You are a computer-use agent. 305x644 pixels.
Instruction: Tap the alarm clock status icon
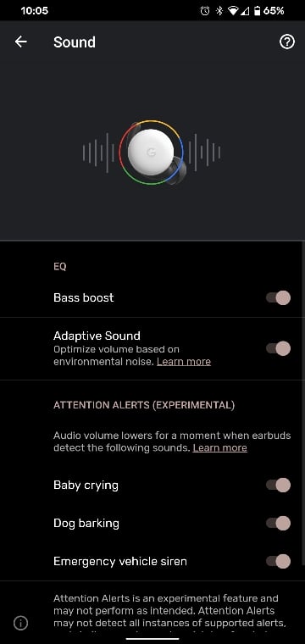tap(205, 11)
